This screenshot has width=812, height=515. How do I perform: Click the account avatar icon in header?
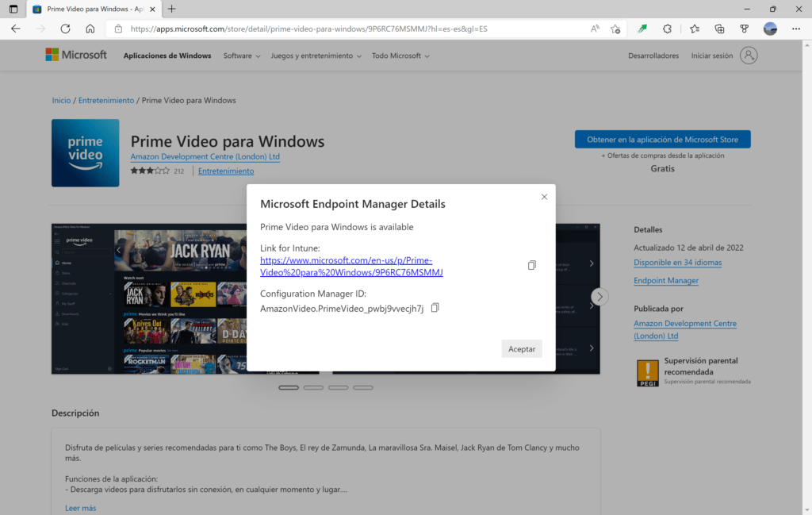[x=749, y=56]
